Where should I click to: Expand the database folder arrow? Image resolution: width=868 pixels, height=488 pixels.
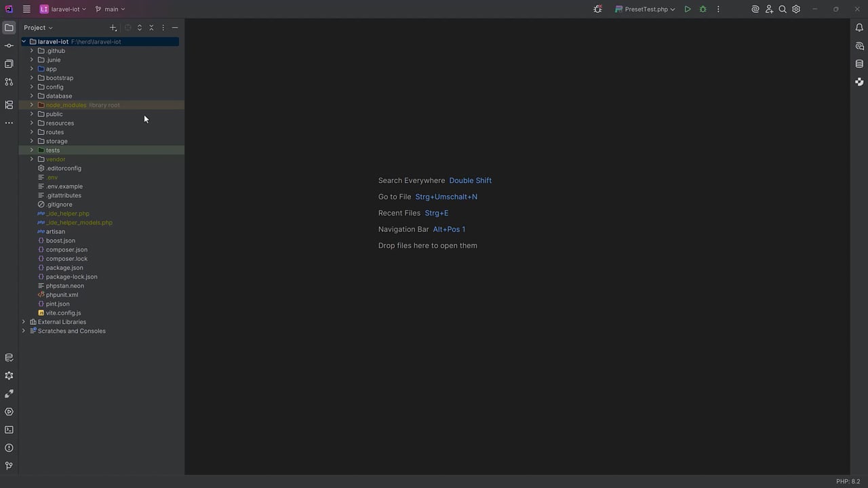pos(32,96)
